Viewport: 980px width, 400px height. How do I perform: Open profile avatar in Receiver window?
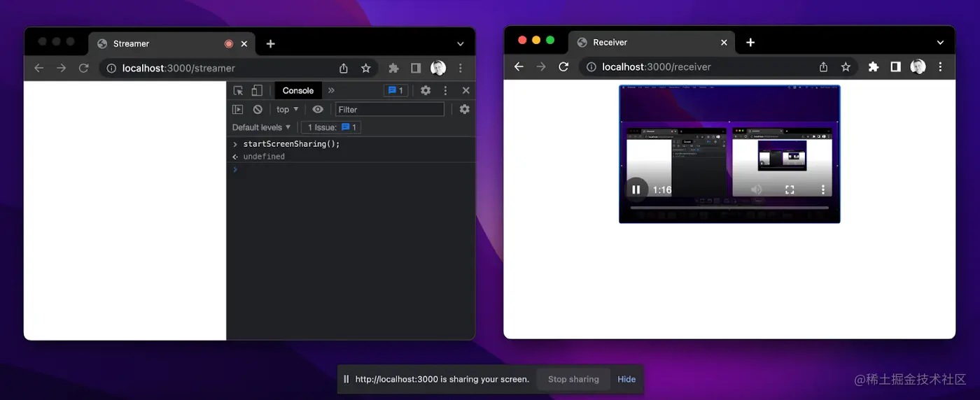pos(918,66)
